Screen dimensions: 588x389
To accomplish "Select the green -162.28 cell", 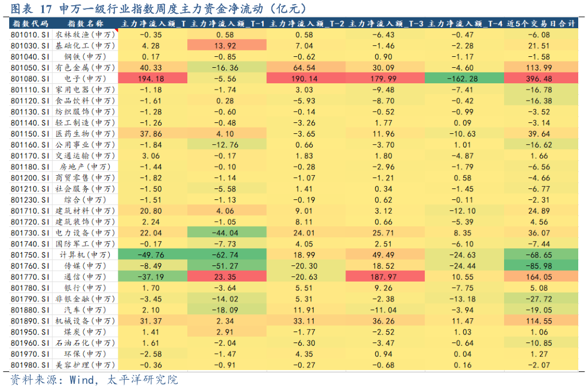I will (464, 78).
